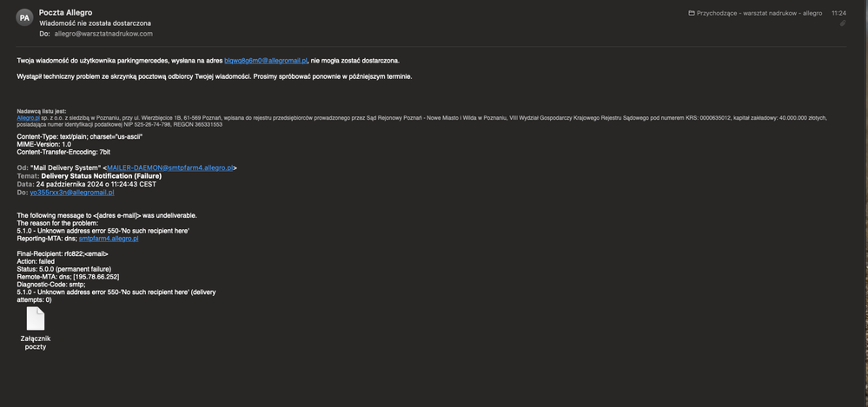Open smtpfarm4.allegro.pl Reporting-MTA link
The height and width of the screenshot is (407, 868).
click(x=109, y=239)
